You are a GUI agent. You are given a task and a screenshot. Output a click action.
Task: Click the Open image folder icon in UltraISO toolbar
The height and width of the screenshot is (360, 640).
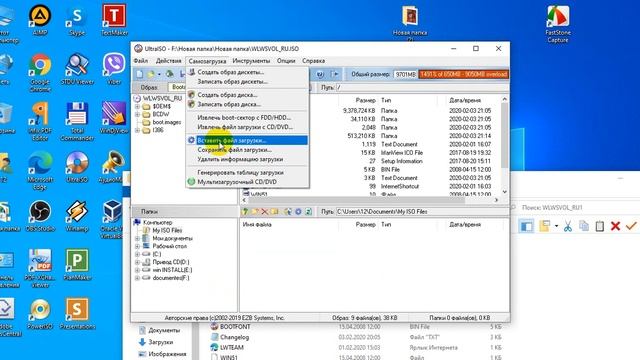click(x=151, y=74)
